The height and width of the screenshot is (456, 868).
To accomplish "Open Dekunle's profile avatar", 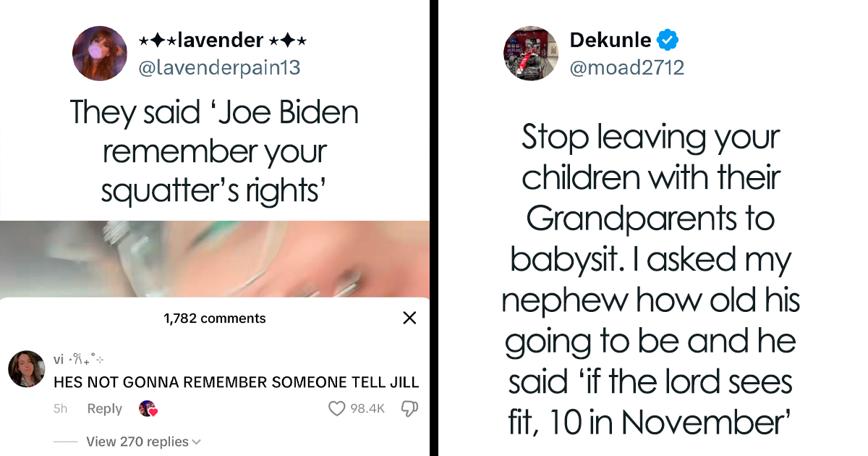I will tap(531, 54).
